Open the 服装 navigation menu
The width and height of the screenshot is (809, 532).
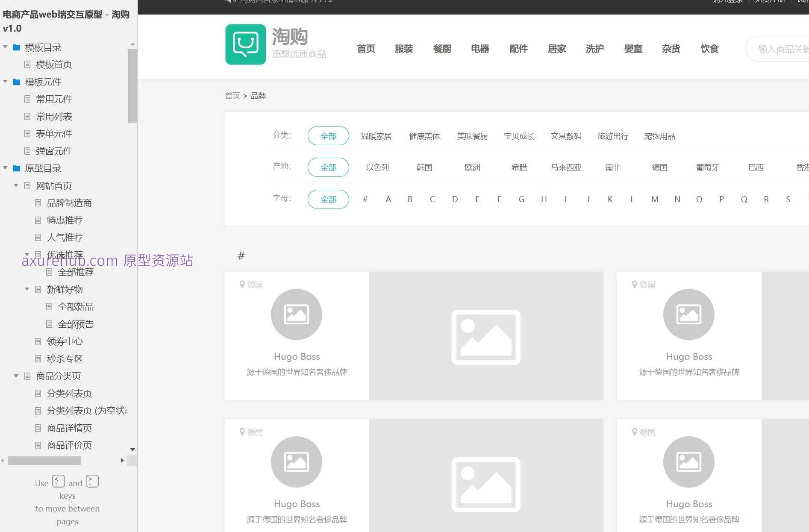pyautogui.click(x=403, y=49)
